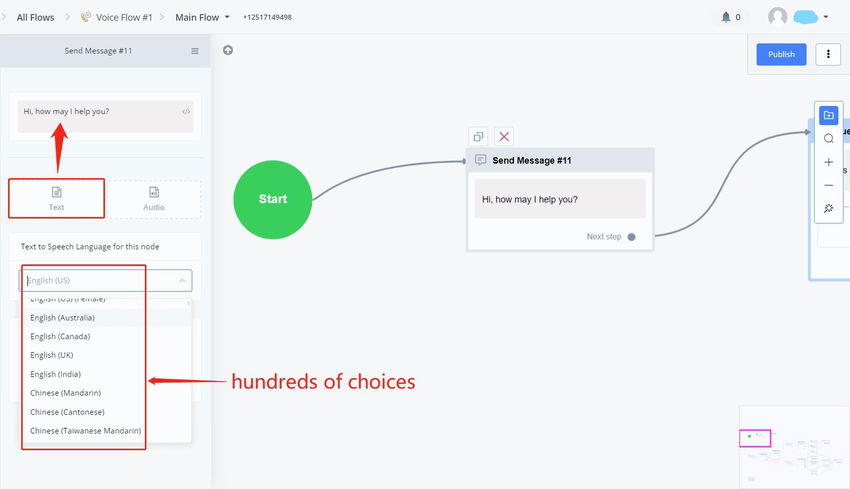Screen dimensions: 850x489
Task: Select the Text message type
Action: pyautogui.click(x=57, y=198)
